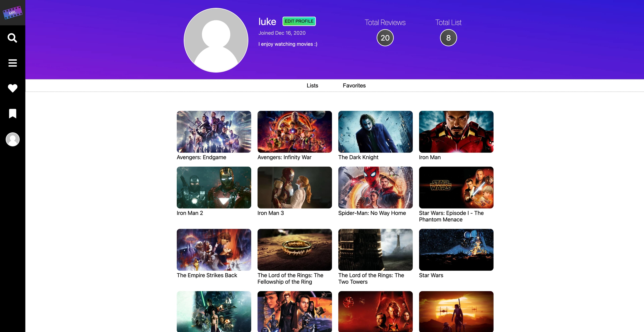Open the hamburger menu icon

coord(13,63)
